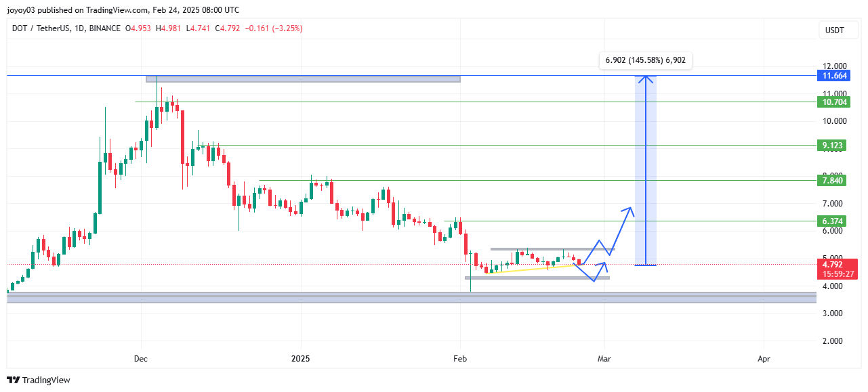This screenshot has width=868, height=392.
Task: Click the 3.000 price scale value
Action: (834, 313)
